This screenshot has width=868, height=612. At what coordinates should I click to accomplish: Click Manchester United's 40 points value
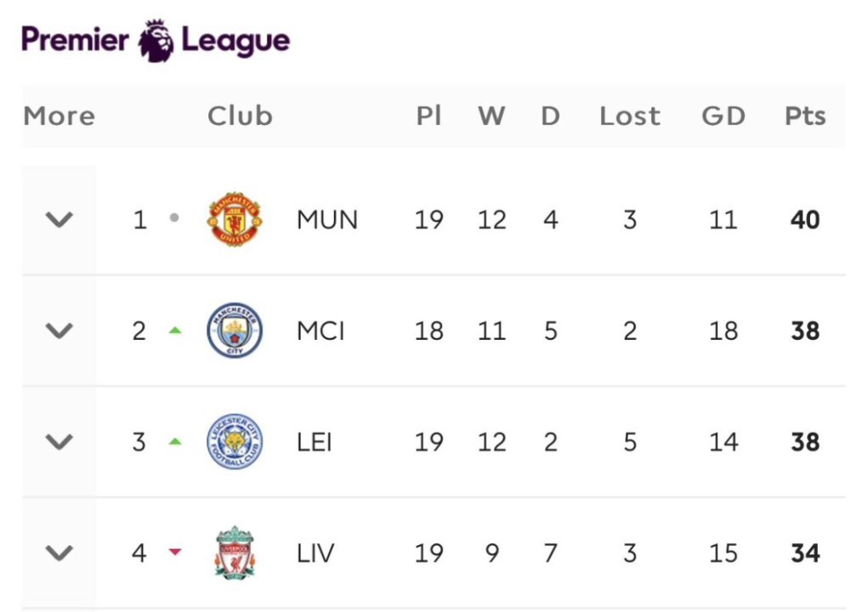804,220
